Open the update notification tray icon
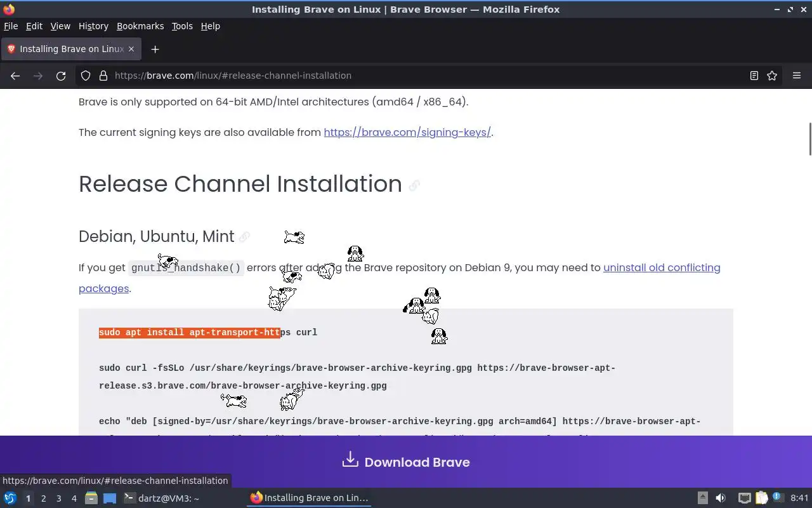 pyautogui.click(x=777, y=498)
